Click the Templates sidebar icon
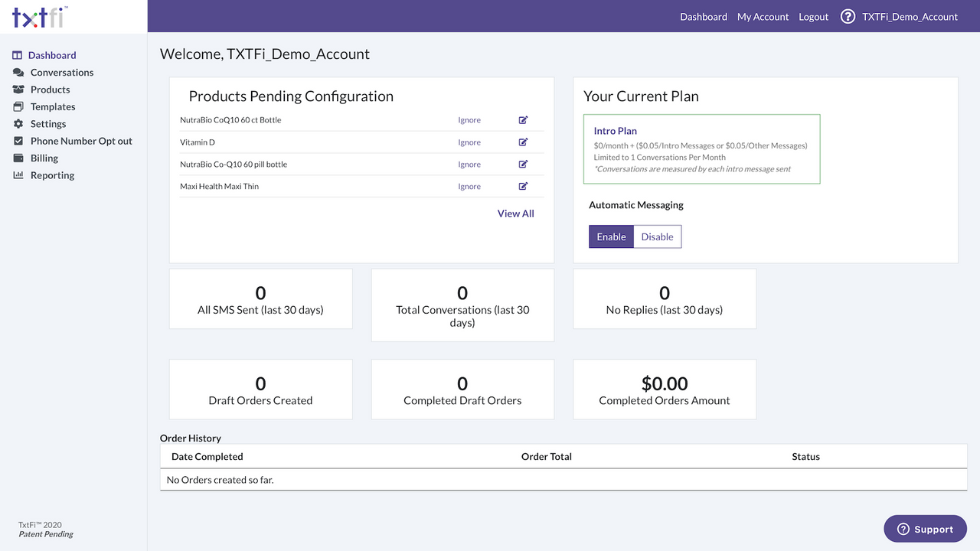 click(17, 106)
